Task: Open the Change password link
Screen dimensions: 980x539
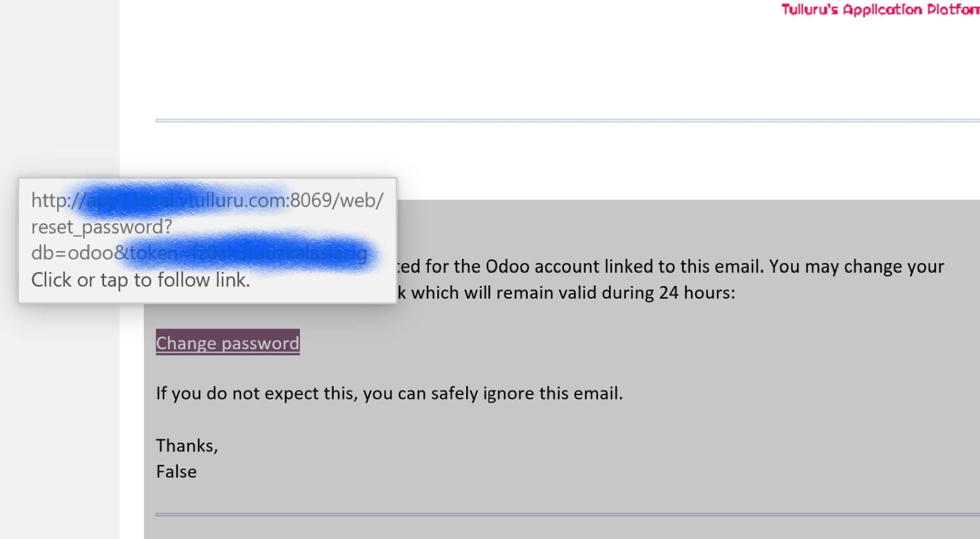Action: (x=228, y=342)
